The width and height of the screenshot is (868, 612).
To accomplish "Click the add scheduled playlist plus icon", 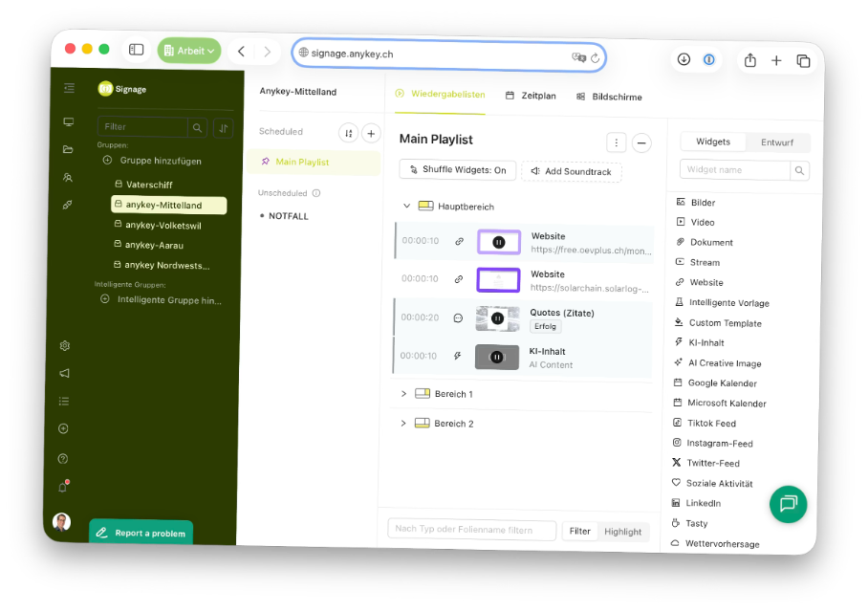I will [371, 133].
